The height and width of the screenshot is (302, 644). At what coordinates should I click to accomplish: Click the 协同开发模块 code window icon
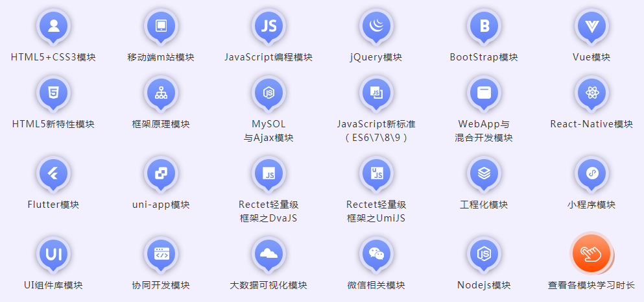161,255
